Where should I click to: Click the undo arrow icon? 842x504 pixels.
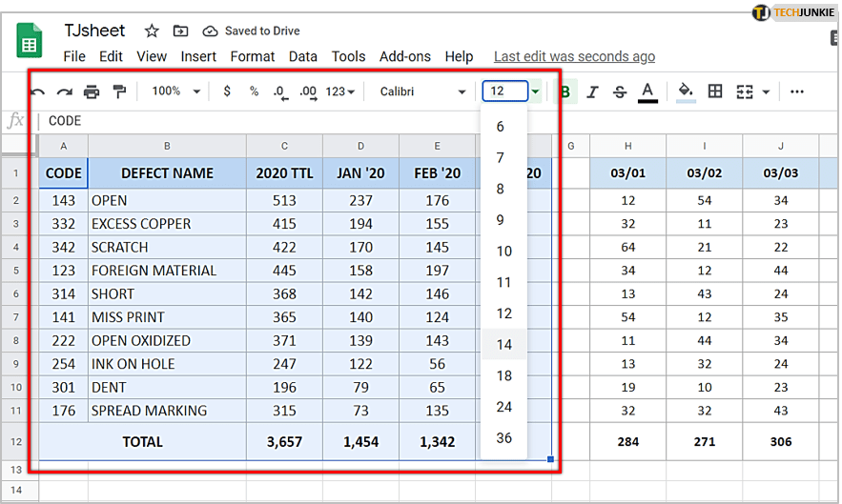pyautogui.click(x=38, y=91)
